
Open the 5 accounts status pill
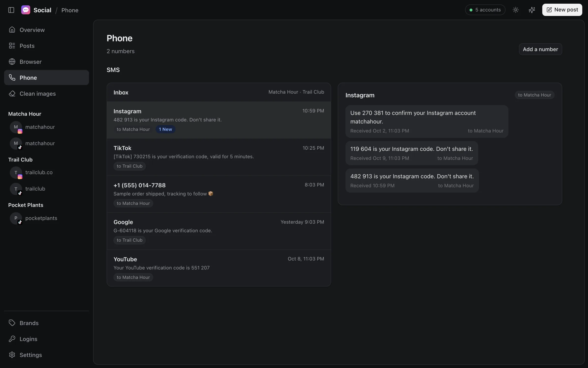[485, 10]
